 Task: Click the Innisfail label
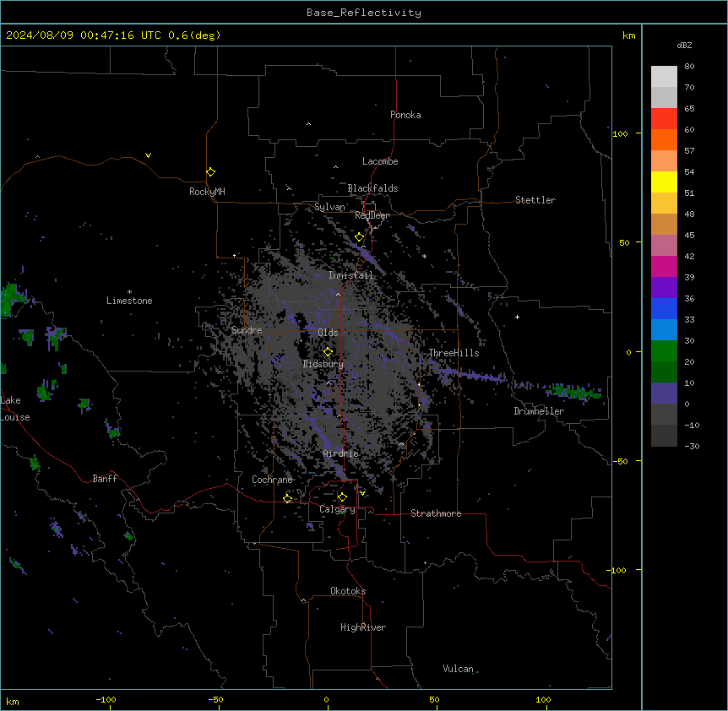click(350, 275)
